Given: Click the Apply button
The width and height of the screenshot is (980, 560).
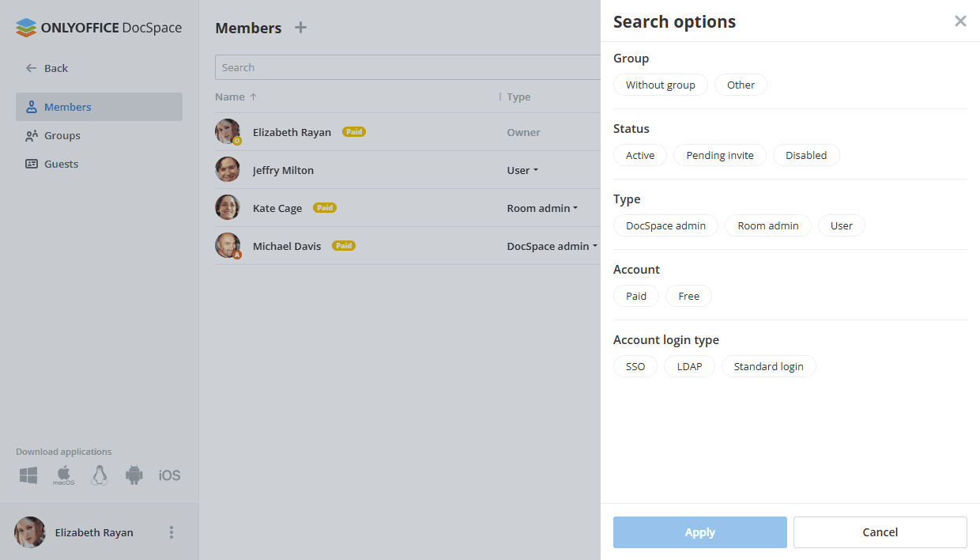Looking at the screenshot, I should click(699, 532).
